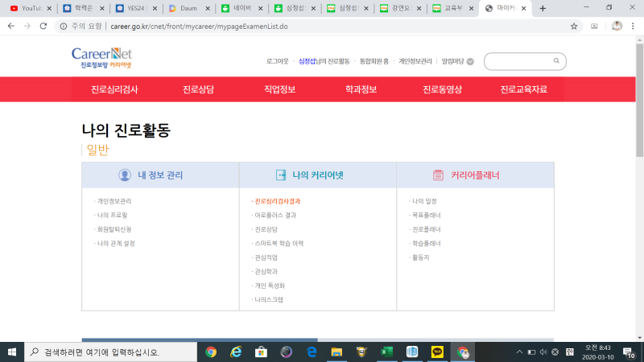Open 회원탈퇴신청 link
Screen dimensions: 644x362
114,229
